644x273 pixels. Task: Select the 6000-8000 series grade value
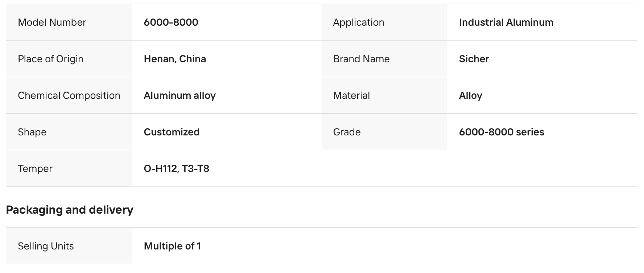click(x=501, y=132)
